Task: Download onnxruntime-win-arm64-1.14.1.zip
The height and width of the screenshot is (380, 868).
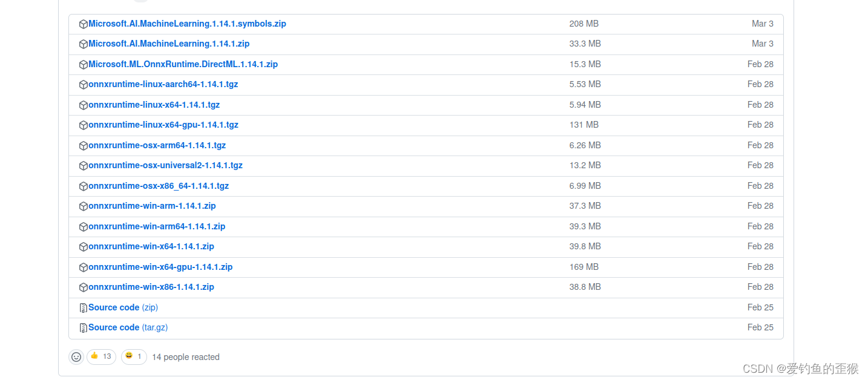Action: (157, 226)
